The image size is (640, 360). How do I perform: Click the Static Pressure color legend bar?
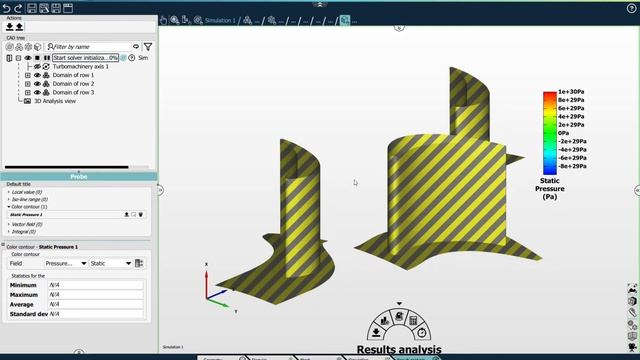pos(550,133)
